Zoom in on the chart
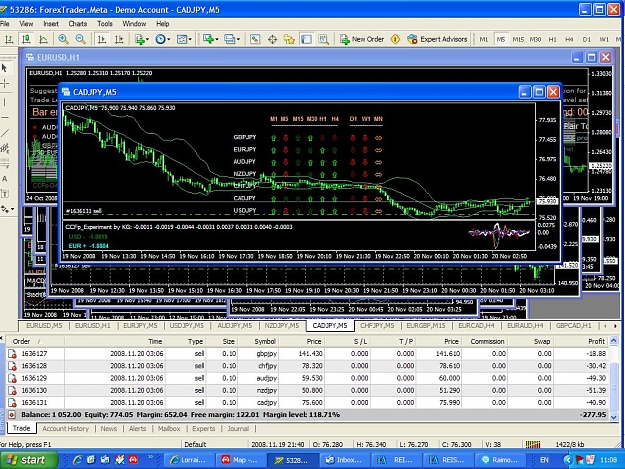The image size is (625, 469). coord(63,39)
